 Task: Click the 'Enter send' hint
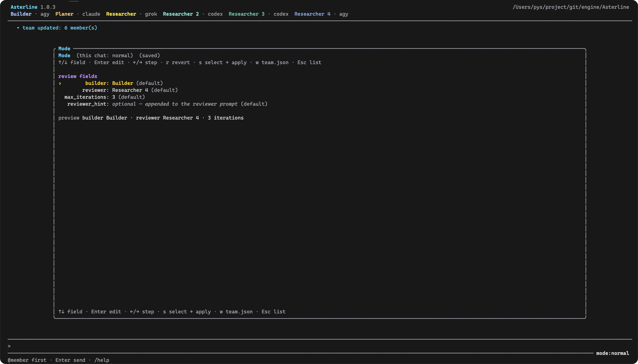point(70,360)
